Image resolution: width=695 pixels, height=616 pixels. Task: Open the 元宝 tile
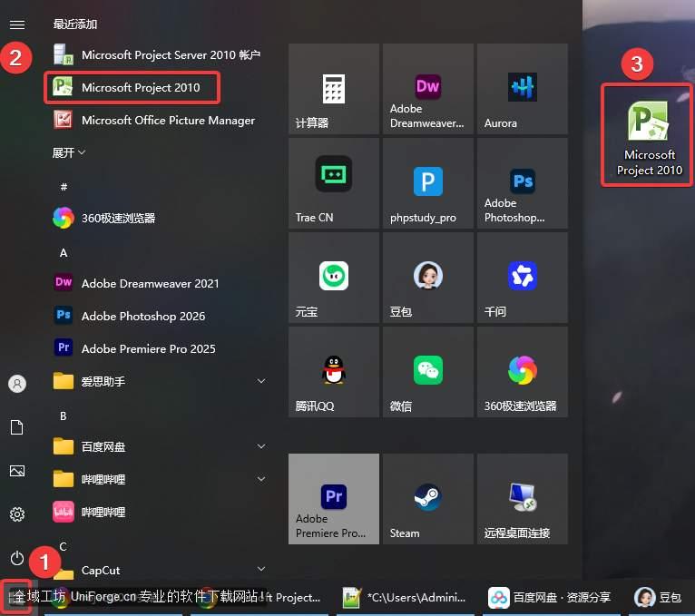[334, 278]
